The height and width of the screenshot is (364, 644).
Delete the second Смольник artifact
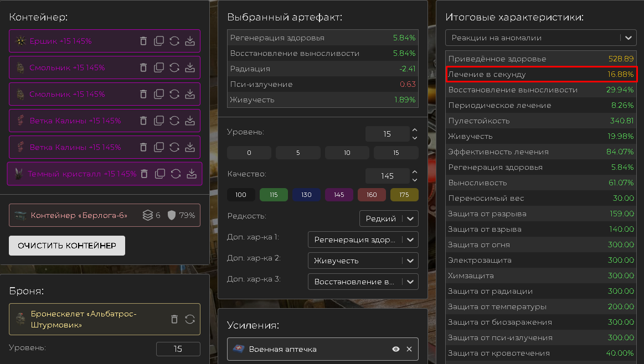(143, 94)
